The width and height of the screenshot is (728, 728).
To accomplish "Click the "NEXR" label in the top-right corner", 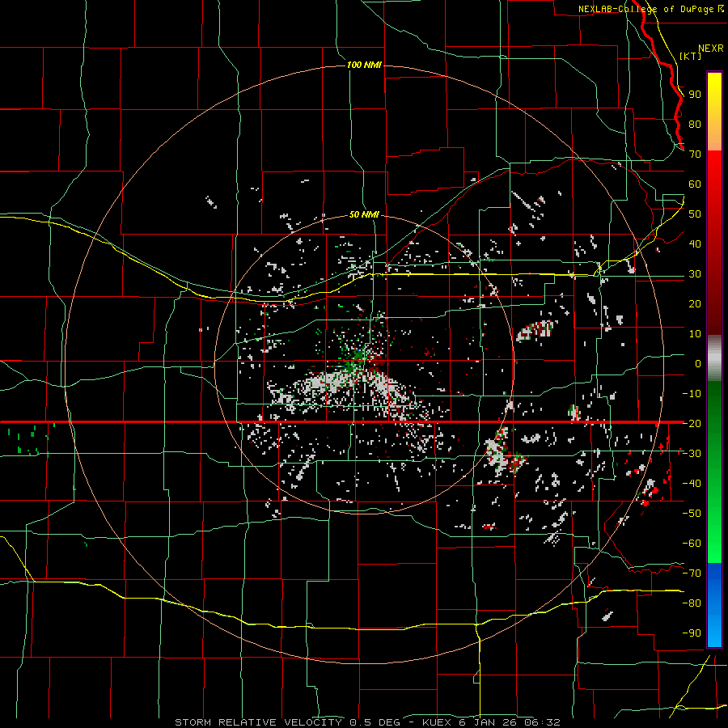I will coord(711,49).
